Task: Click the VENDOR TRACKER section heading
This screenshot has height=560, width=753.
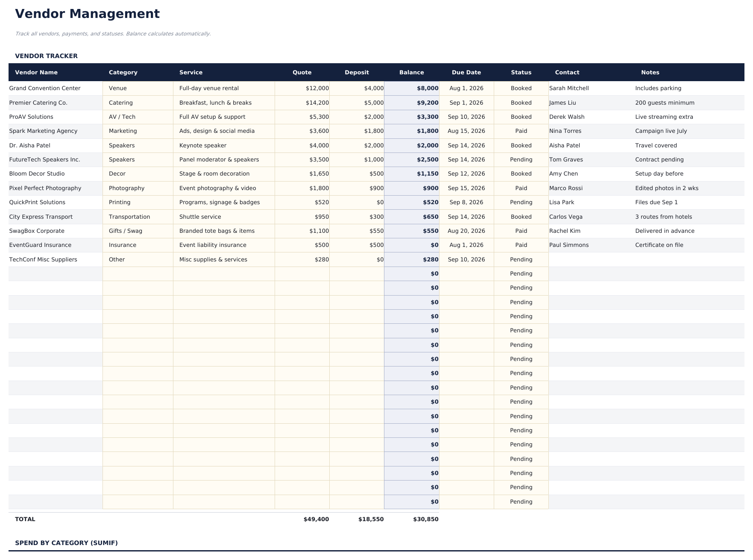Action: [46, 56]
